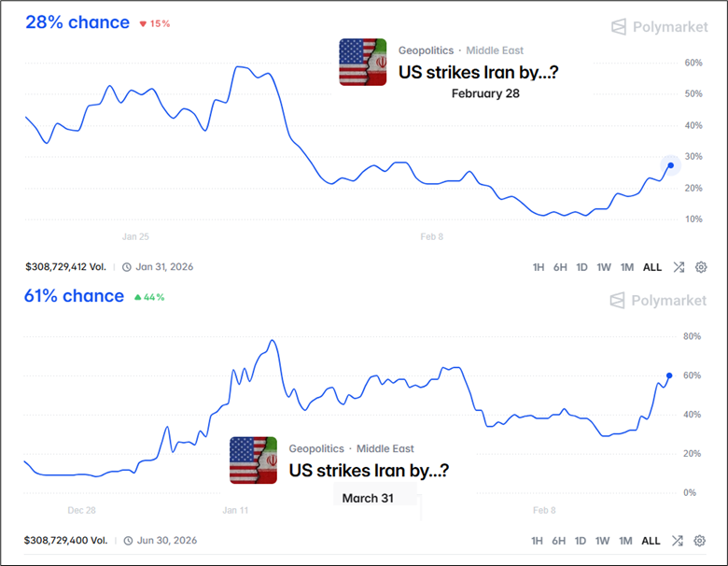Switch to 1W range in March 31 chart

[604, 541]
